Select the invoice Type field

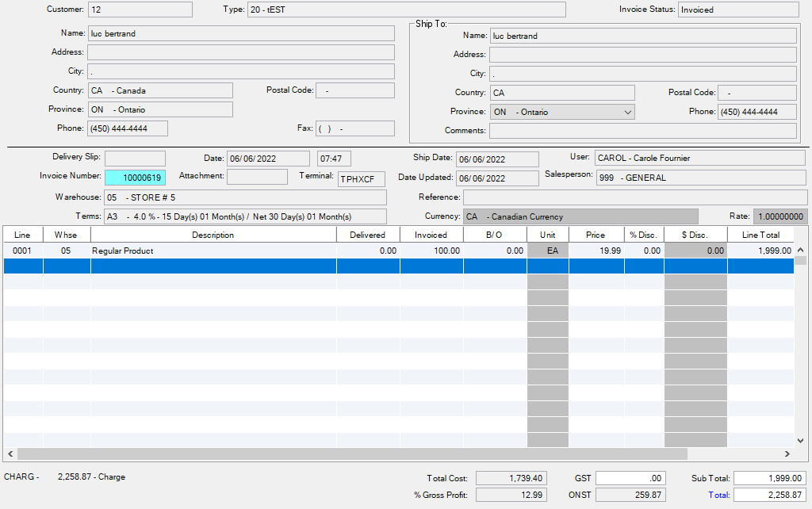pyautogui.click(x=406, y=10)
